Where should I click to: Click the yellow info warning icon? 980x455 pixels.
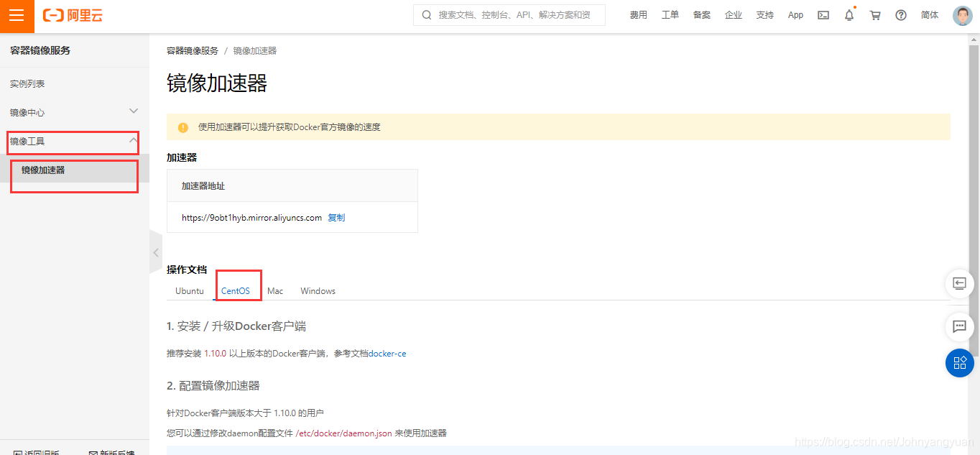click(x=183, y=127)
